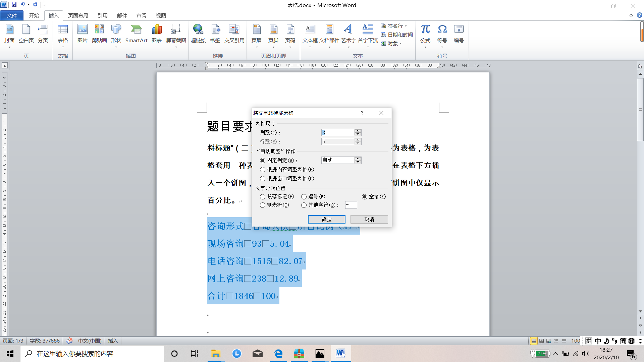
Task: Increase column count with the 列数 stepper
Action: pyautogui.click(x=358, y=130)
